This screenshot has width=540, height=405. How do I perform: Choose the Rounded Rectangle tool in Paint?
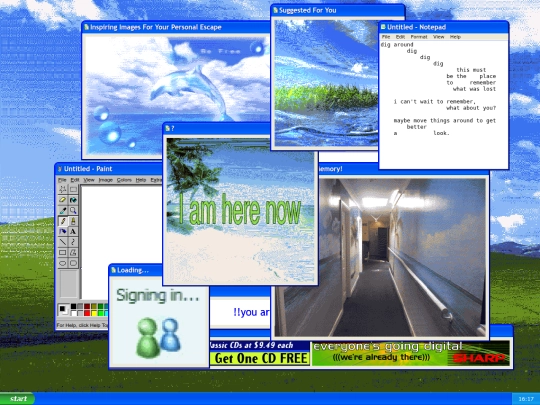73,263
